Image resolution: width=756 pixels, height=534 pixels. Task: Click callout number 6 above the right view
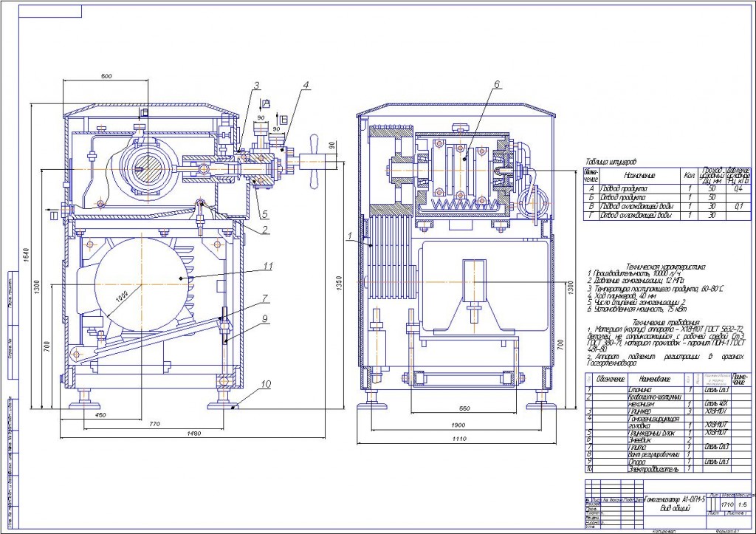click(x=497, y=84)
